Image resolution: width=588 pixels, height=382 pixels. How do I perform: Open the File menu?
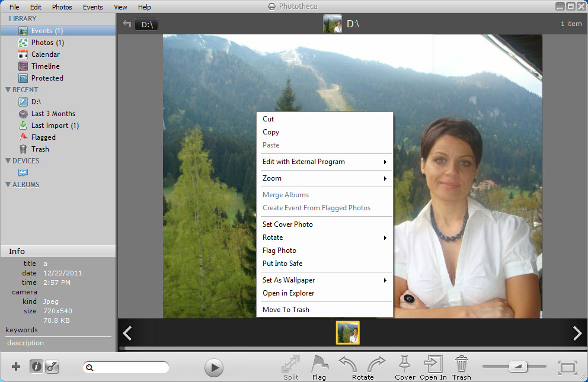click(14, 7)
